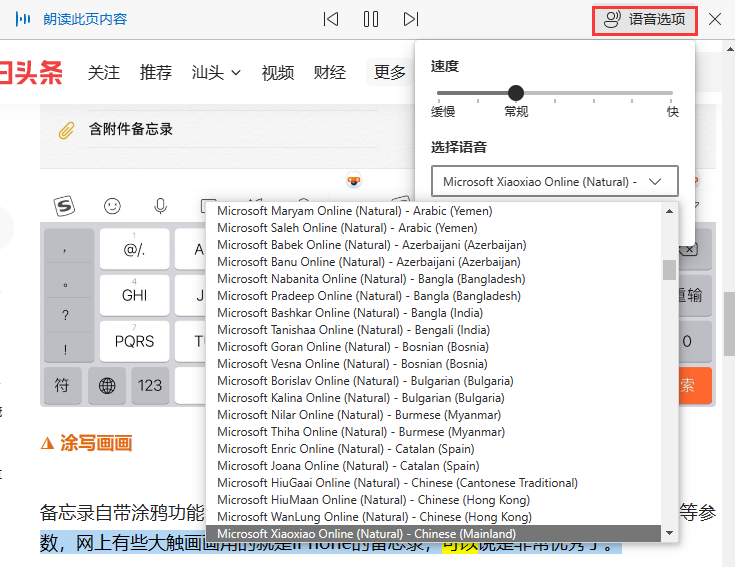Select Microsoft WanLung Hong Kong voice
Screen dimensions: 735x567
[x=434, y=517]
